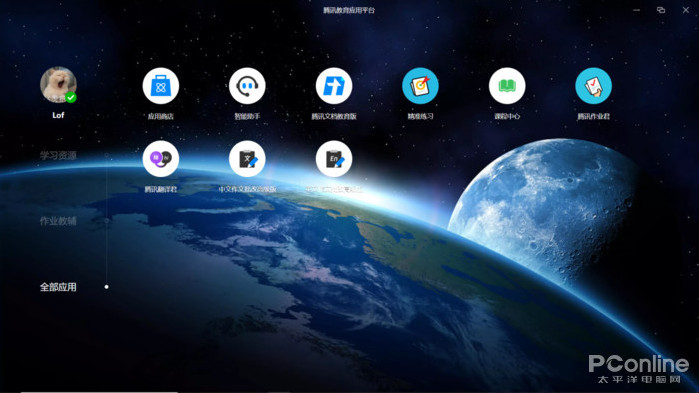This screenshot has height=393, width=699.
Task: Open the 中文作文批改 essay correction icon
Action: point(247,159)
